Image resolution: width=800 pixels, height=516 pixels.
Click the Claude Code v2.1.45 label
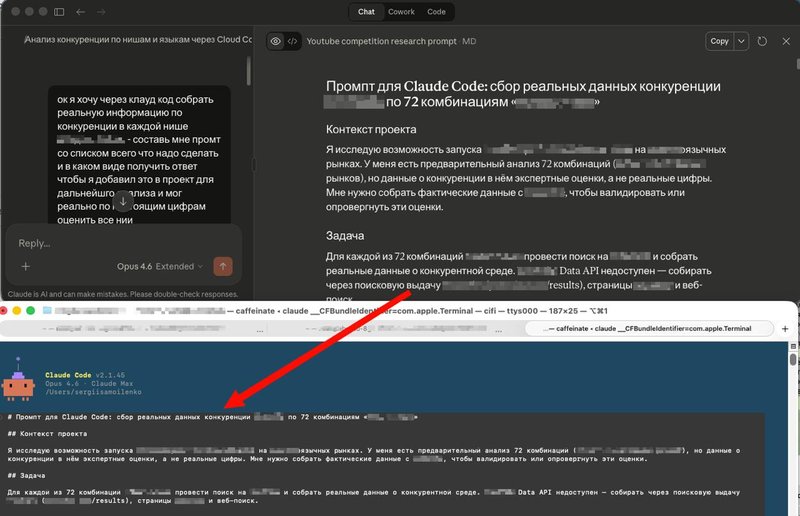85,375
